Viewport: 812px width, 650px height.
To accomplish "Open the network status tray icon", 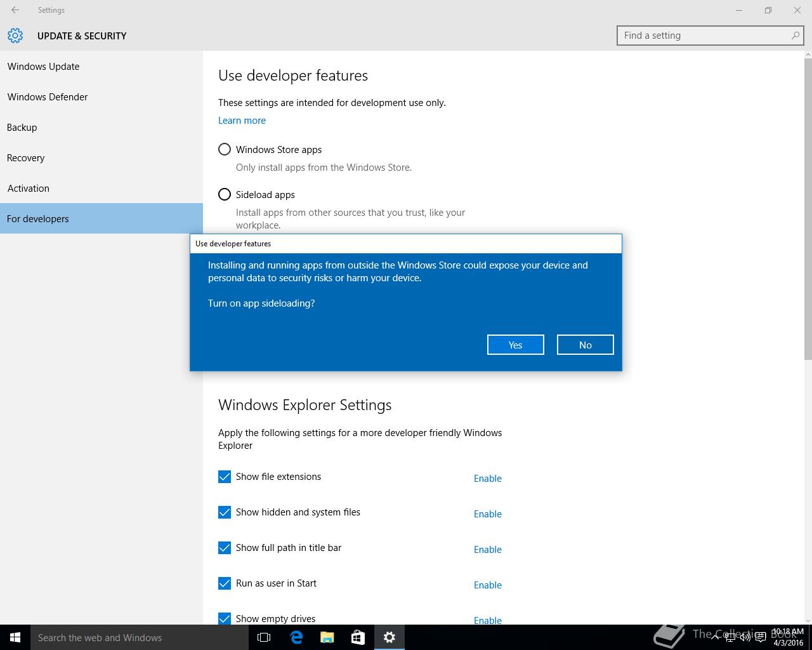I will (x=730, y=637).
